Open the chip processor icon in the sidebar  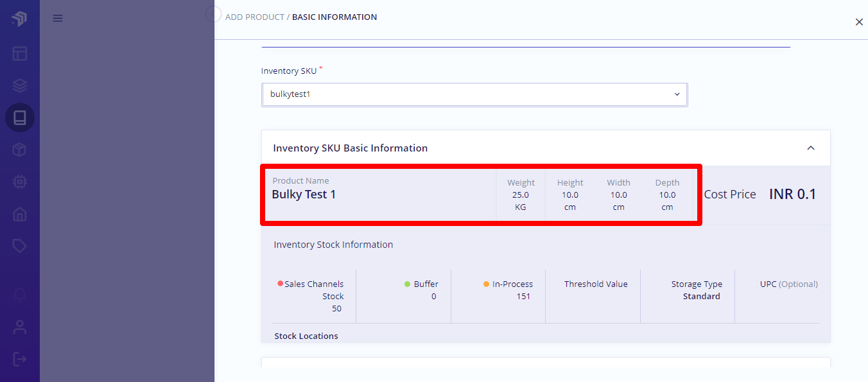[x=20, y=182]
